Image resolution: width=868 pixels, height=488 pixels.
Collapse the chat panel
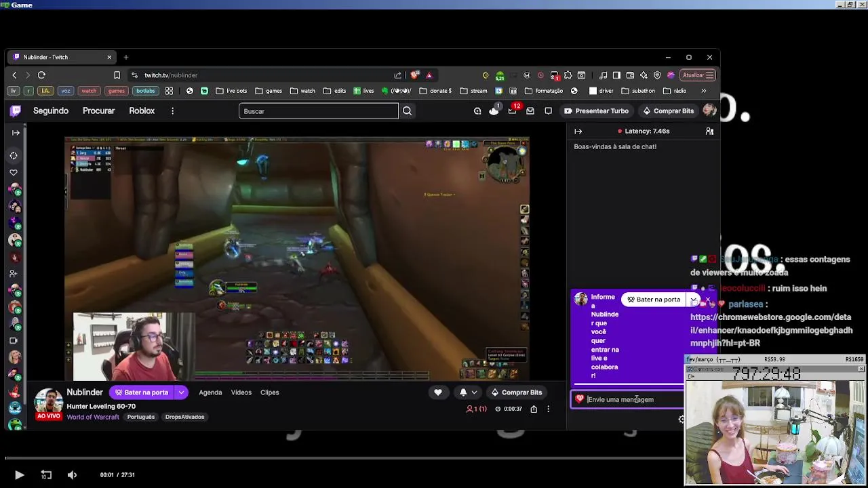click(x=578, y=131)
